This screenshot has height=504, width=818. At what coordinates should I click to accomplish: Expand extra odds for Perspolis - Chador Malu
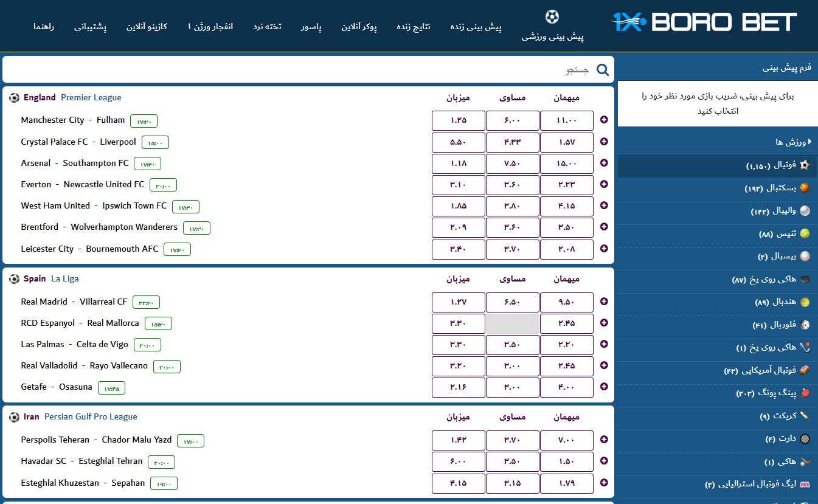(604, 440)
